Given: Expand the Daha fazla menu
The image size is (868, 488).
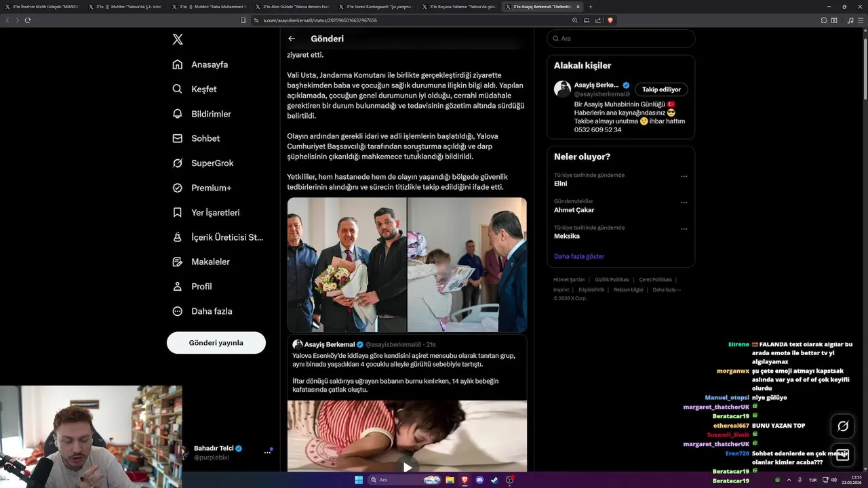Looking at the screenshot, I should pyautogui.click(x=202, y=311).
